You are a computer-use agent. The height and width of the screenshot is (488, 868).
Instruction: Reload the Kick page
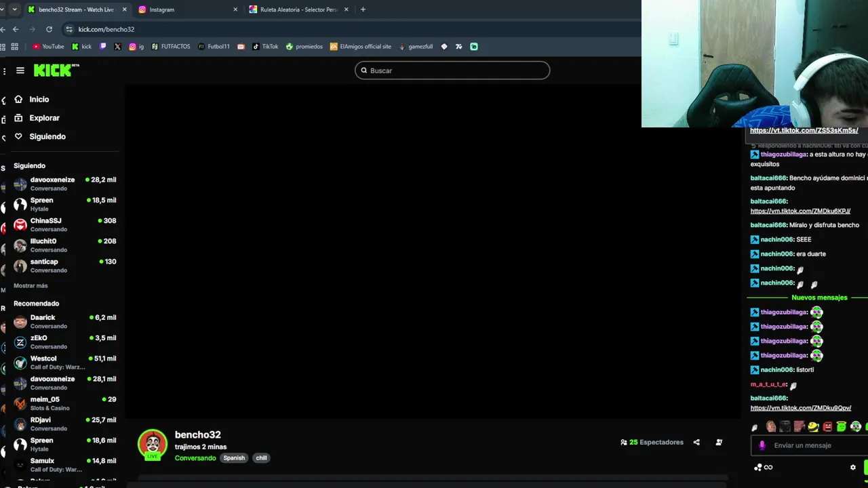pyautogui.click(x=49, y=29)
